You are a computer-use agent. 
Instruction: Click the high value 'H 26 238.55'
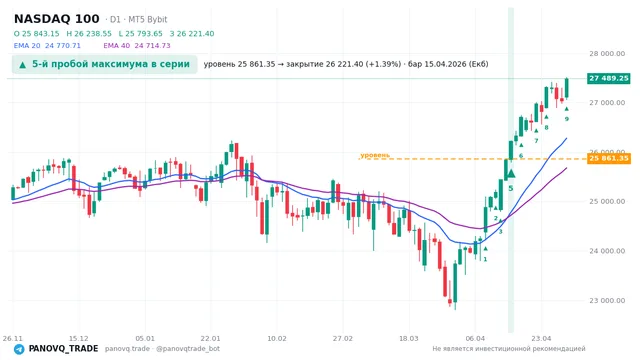(89, 33)
